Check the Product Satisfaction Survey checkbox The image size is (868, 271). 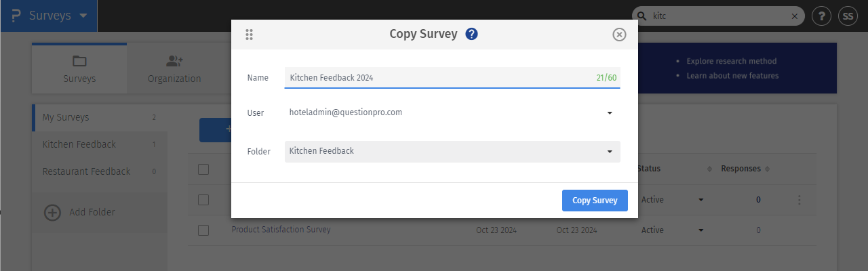point(203,230)
